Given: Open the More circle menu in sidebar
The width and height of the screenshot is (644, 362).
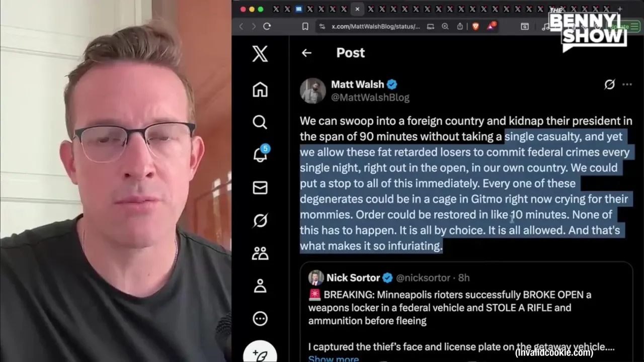Looking at the screenshot, I should tap(260, 318).
